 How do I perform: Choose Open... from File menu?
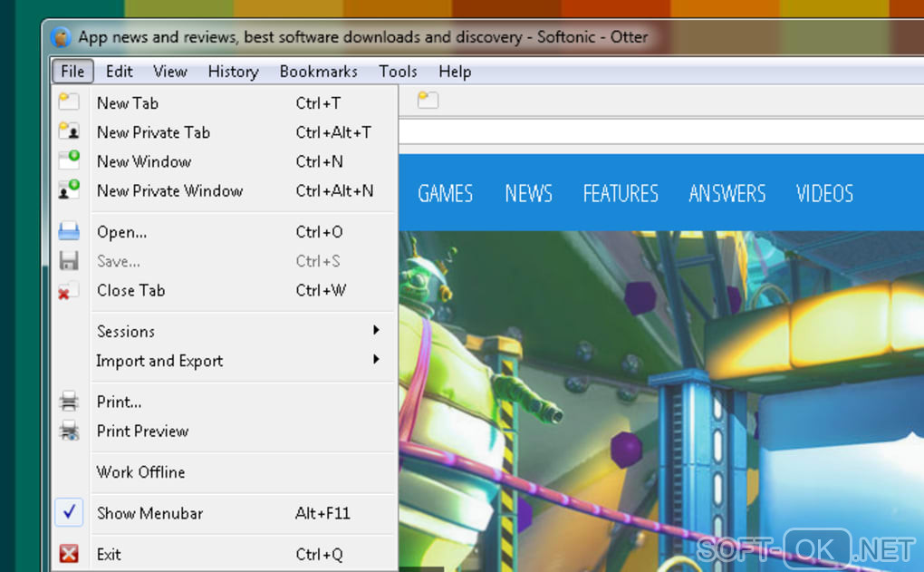pos(225,232)
